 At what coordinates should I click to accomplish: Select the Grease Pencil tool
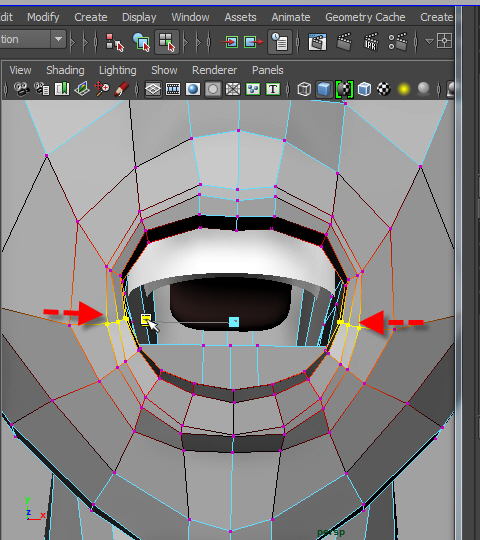pos(121,89)
